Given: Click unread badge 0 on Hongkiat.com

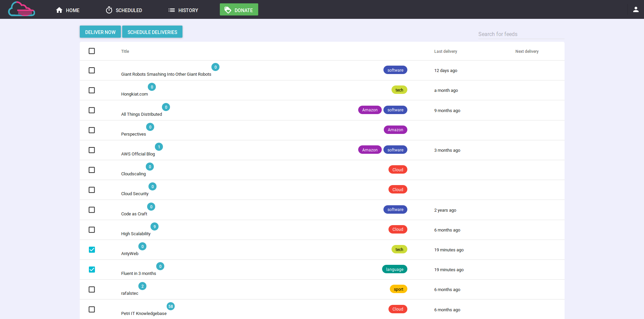Looking at the screenshot, I should click(x=152, y=87).
